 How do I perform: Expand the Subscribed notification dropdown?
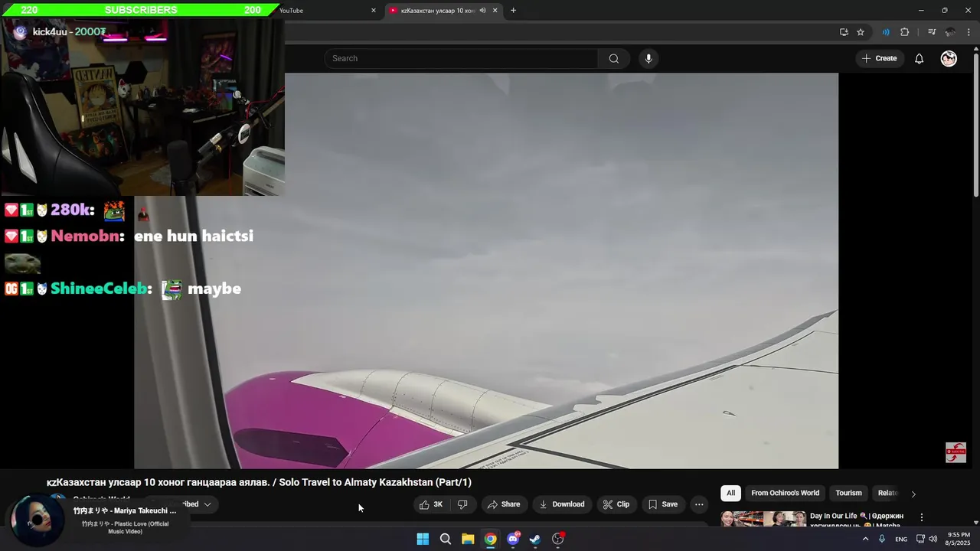(207, 504)
